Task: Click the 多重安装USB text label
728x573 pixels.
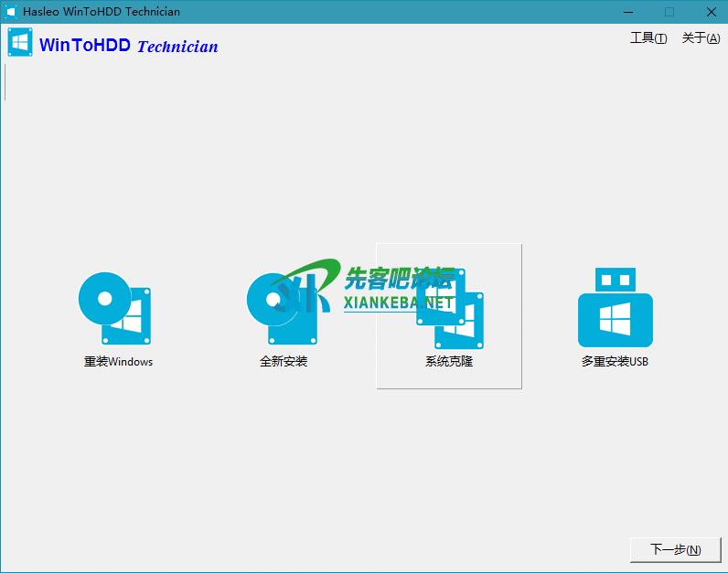Action: pos(615,361)
